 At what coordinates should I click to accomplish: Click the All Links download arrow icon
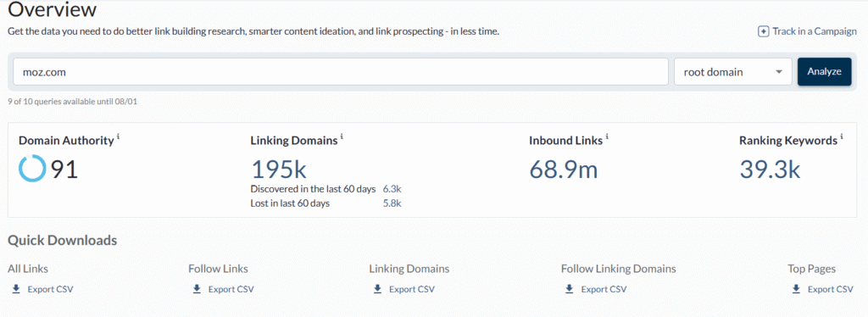pyautogui.click(x=16, y=289)
